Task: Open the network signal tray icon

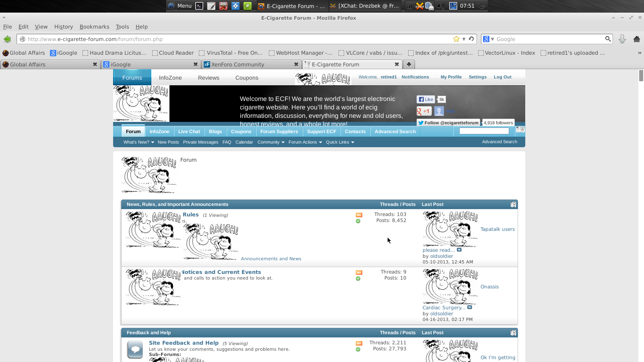Action: [x=409, y=6]
